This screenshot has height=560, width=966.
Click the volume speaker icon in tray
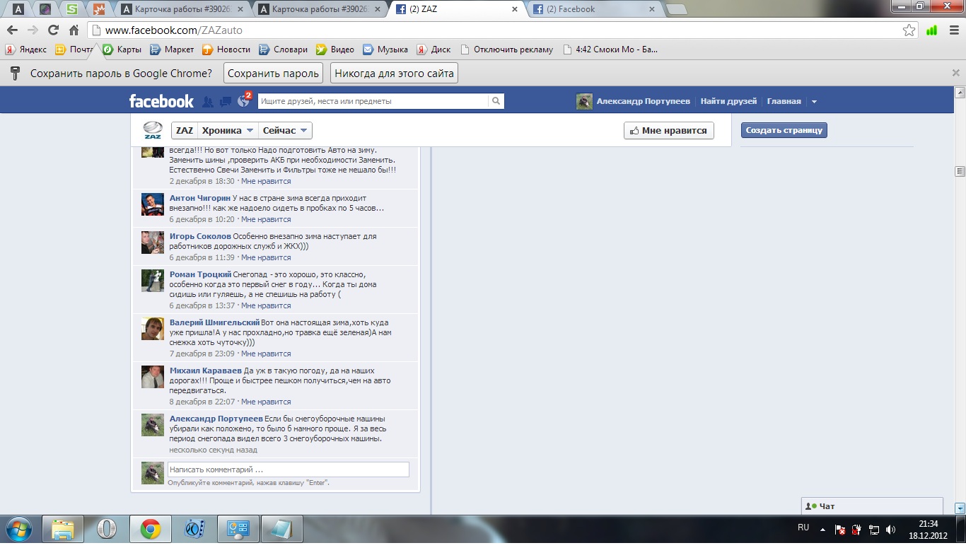tap(890, 530)
